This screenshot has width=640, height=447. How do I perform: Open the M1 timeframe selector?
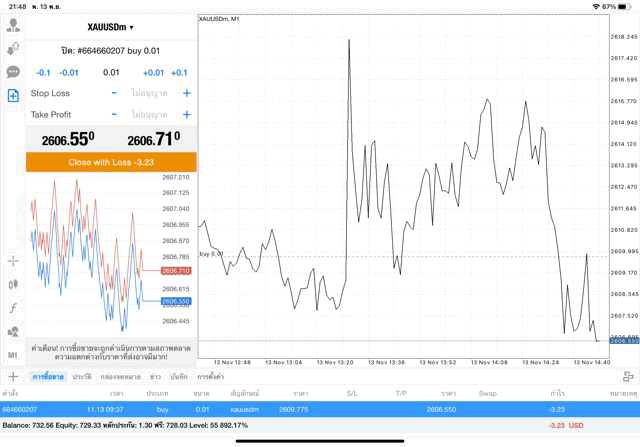tap(13, 354)
